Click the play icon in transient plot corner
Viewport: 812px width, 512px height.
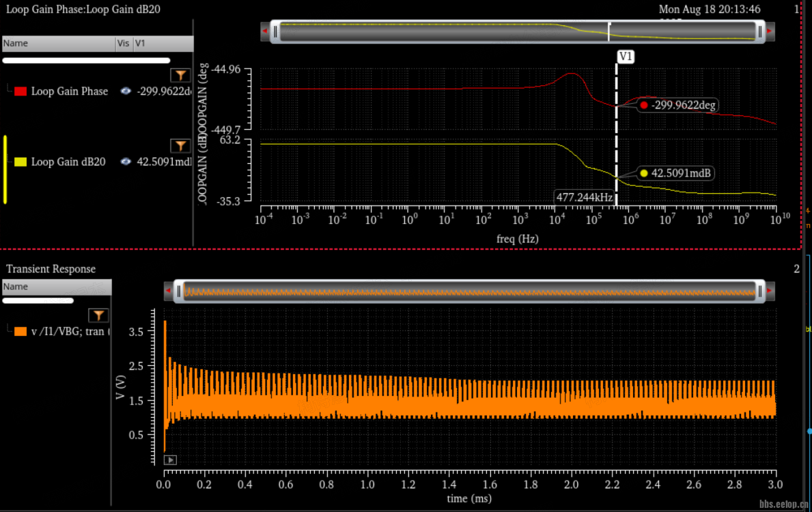170,459
